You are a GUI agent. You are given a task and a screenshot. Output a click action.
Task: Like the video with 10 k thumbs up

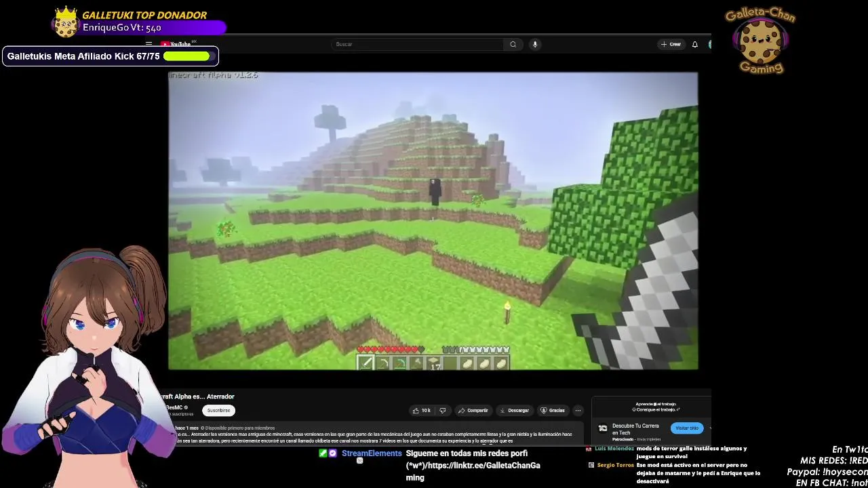421,410
